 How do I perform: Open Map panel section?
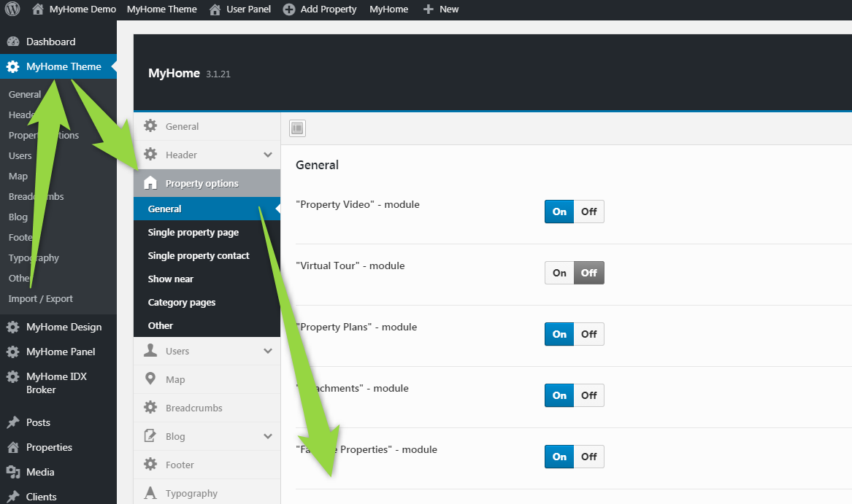(207, 379)
